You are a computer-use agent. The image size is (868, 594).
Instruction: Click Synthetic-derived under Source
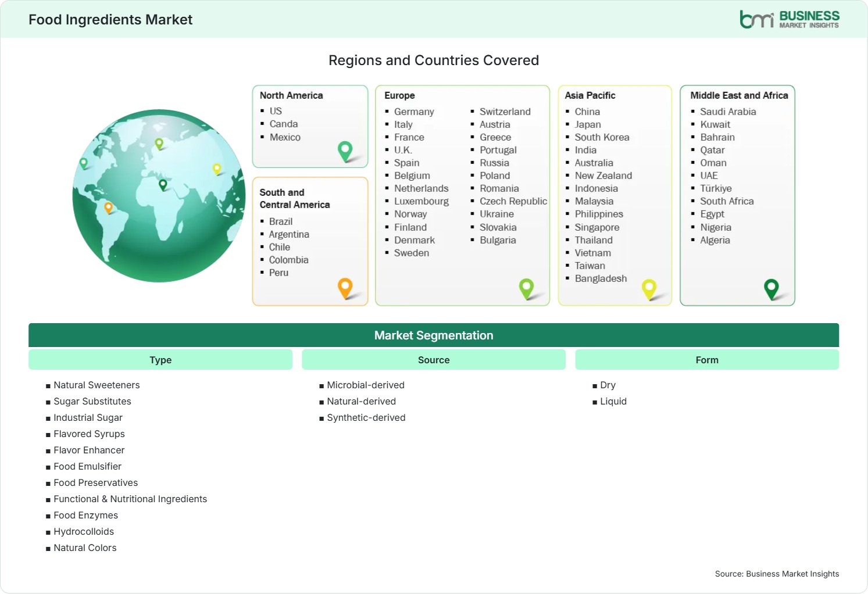[x=366, y=417]
